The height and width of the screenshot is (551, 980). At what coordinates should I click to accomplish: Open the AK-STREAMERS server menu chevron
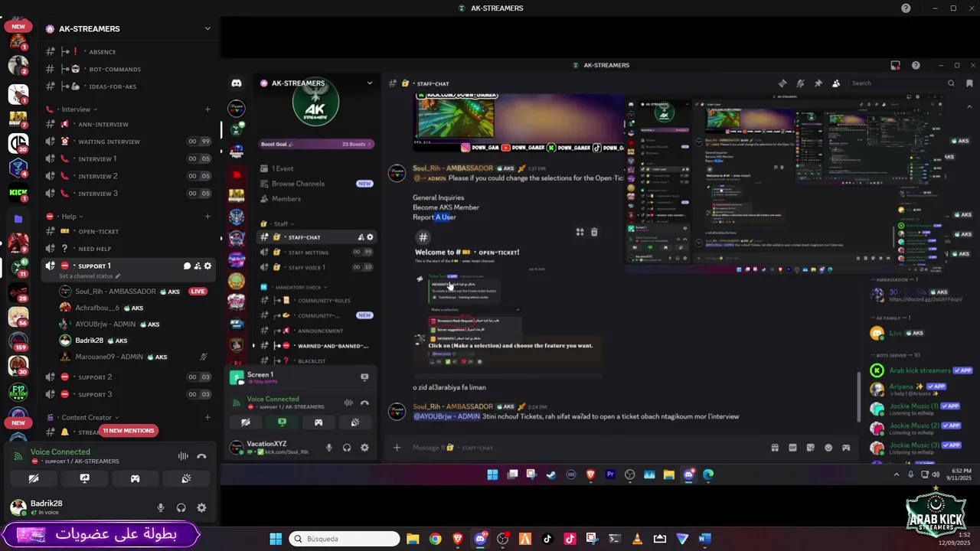coord(207,28)
